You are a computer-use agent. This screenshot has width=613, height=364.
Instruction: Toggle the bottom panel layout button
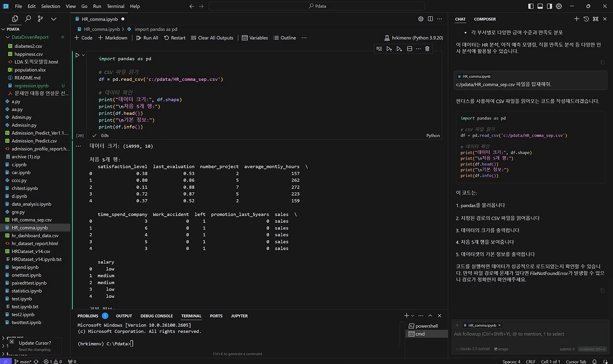[540, 6]
